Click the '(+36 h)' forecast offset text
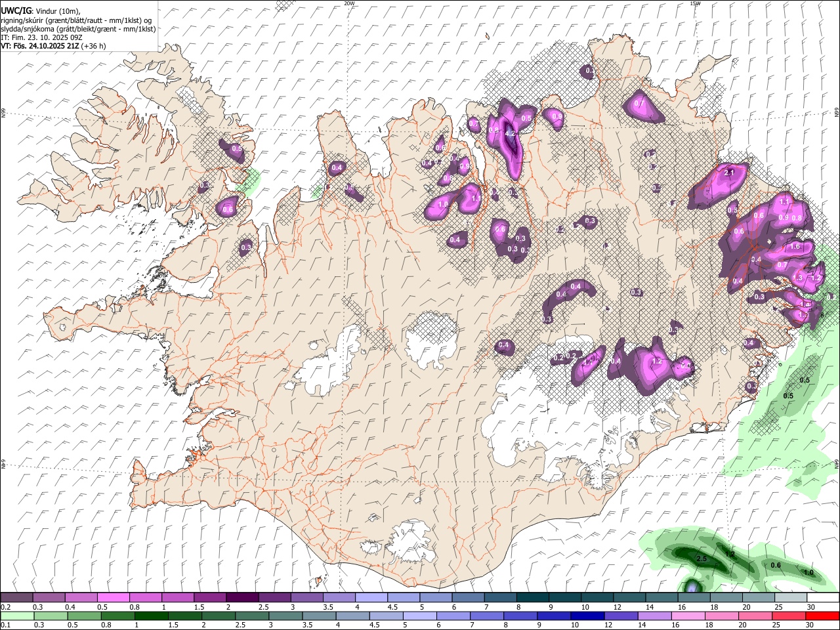Image resolution: width=840 pixels, height=630 pixels. coord(93,46)
